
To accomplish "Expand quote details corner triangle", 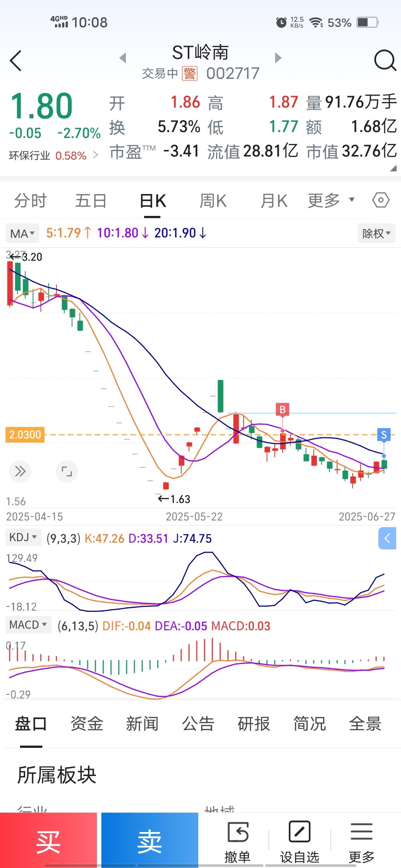I will [x=393, y=168].
